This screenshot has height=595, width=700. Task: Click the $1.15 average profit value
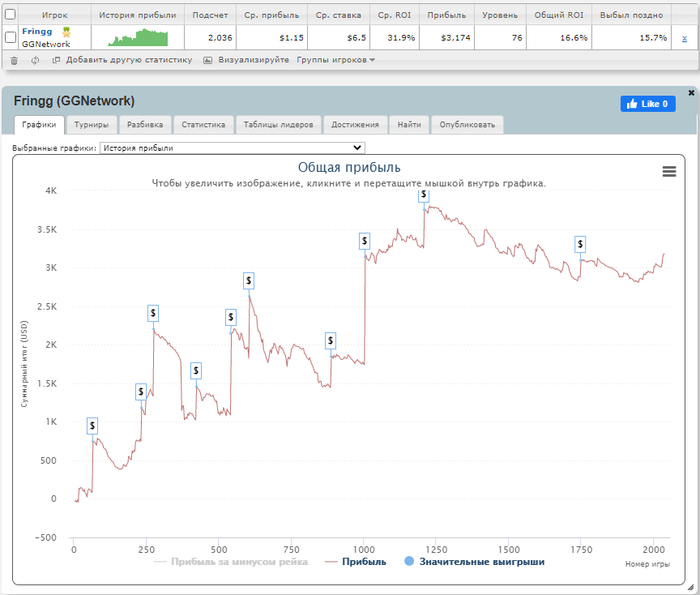point(292,38)
